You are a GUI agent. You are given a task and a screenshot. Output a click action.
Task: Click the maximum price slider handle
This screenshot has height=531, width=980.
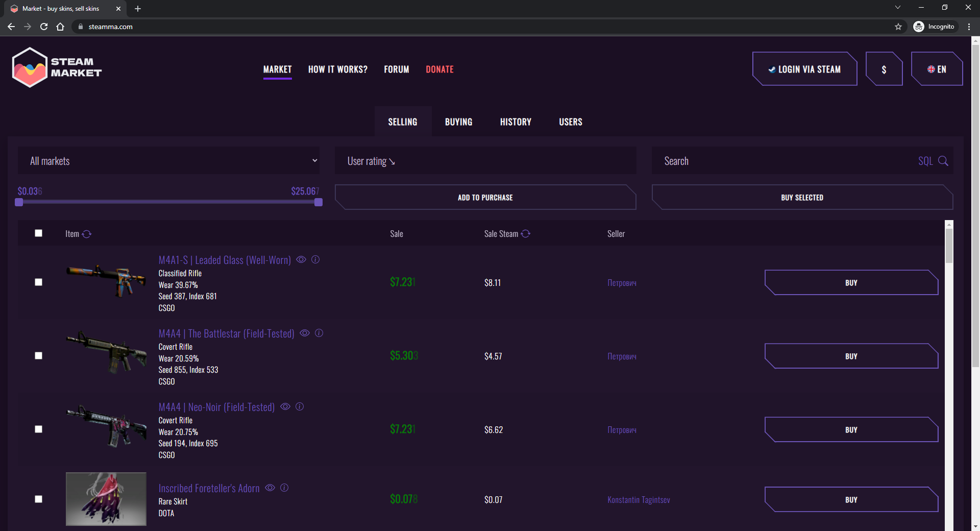coord(318,202)
